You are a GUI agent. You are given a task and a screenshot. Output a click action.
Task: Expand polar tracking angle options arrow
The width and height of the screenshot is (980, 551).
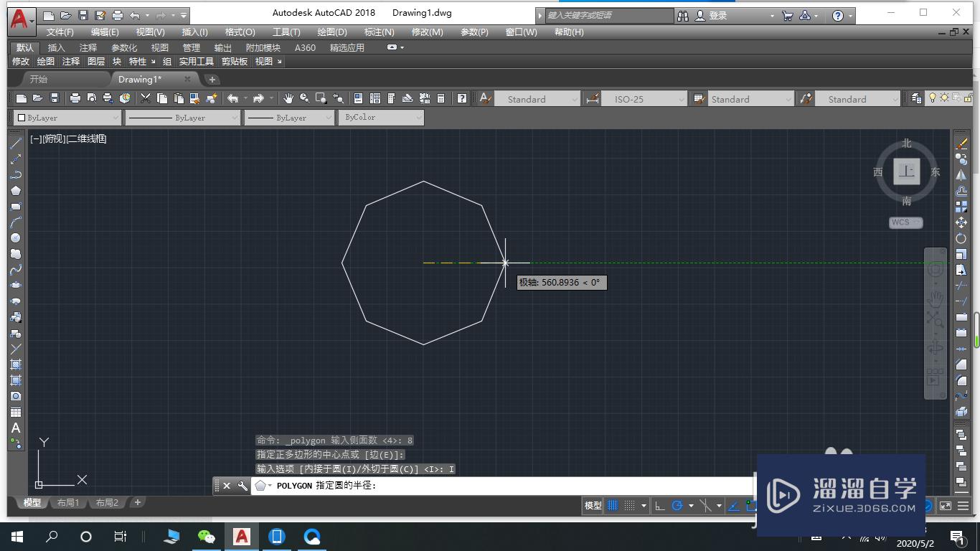click(x=690, y=506)
